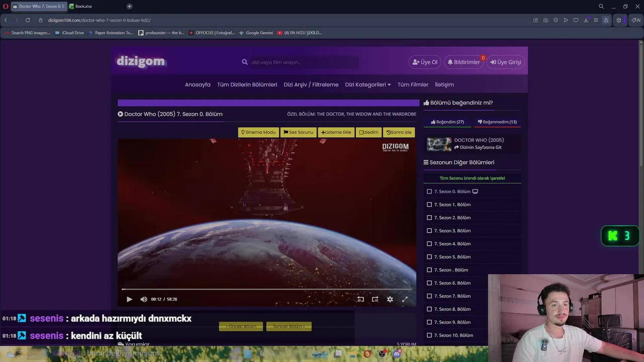The image size is (644, 362).
Task: Enable Sinema Modu for the player
Action: click(258, 132)
